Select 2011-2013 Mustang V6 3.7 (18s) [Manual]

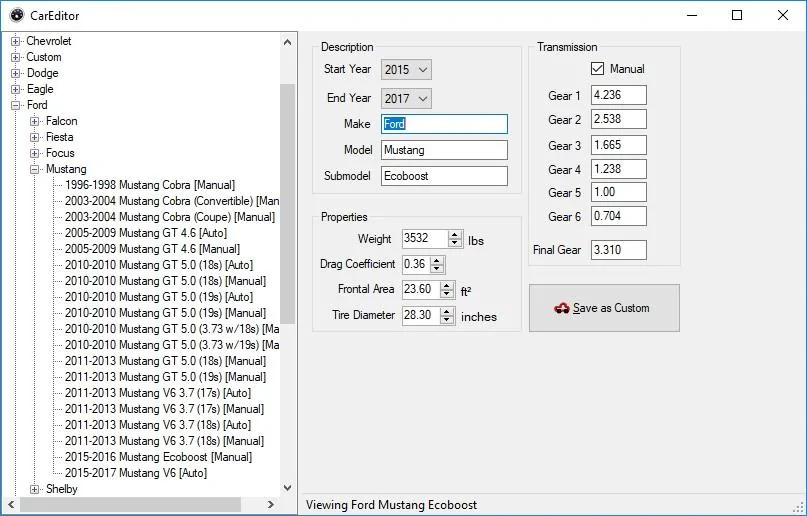(164, 441)
